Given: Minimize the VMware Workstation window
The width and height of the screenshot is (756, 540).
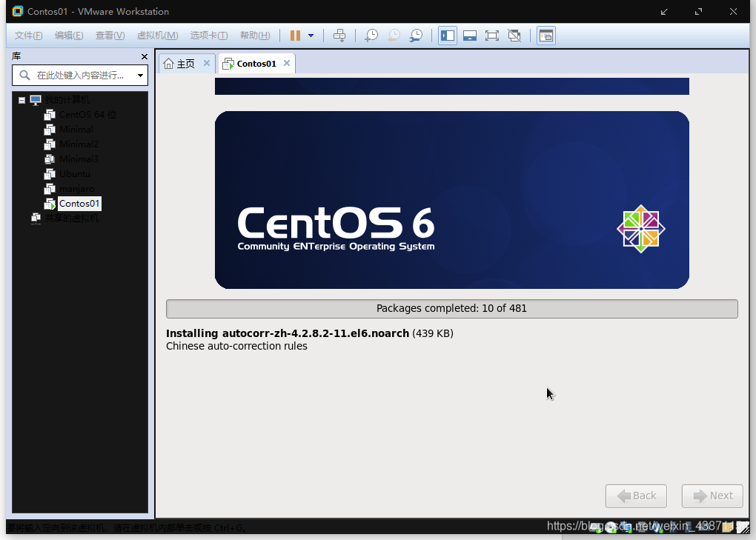Looking at the screenshot, I should 664,12.
